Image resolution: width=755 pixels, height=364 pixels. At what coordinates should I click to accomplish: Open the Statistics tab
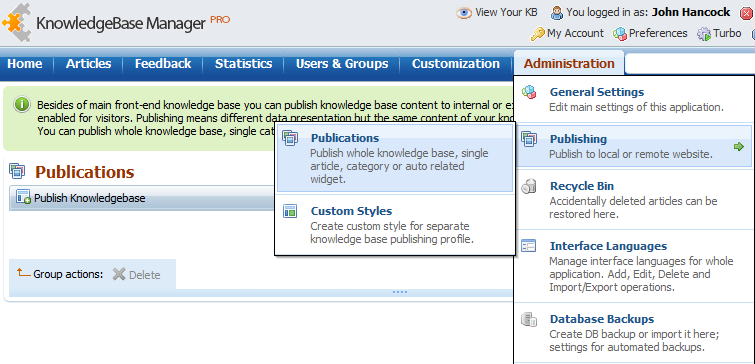[x=243, y=64]
